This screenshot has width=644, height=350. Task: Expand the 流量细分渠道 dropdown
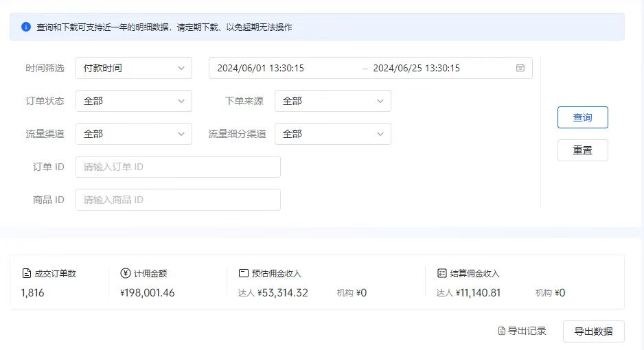click(332, 134)
